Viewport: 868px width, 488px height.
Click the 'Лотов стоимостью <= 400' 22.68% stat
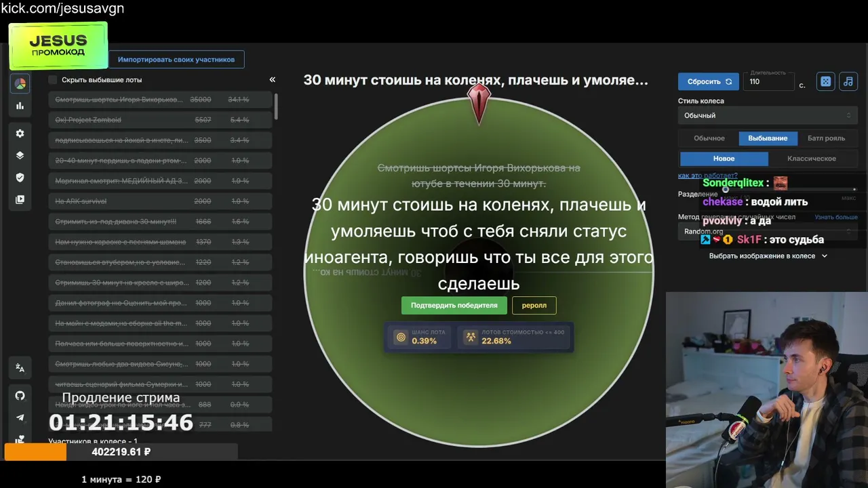[514, 337]
